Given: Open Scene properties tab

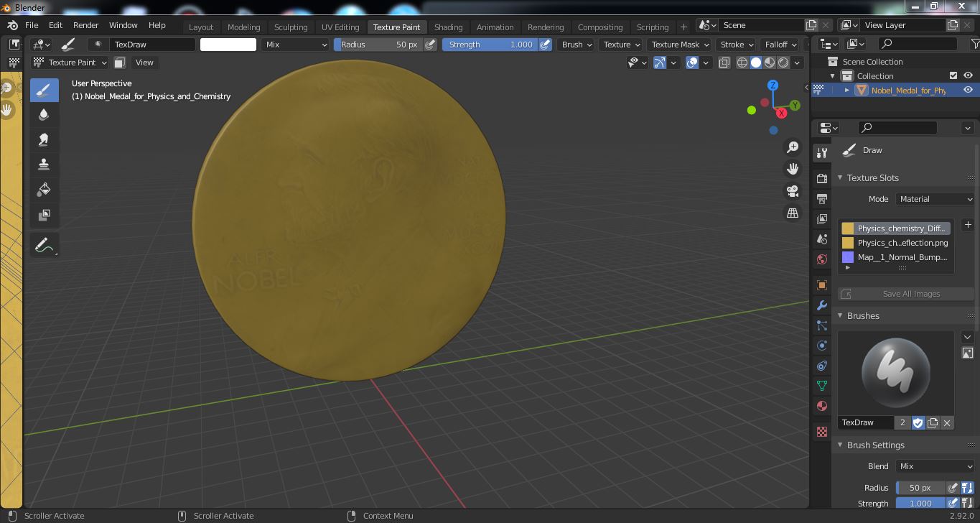Looking at the screenshot, I should tap(822, 239).
